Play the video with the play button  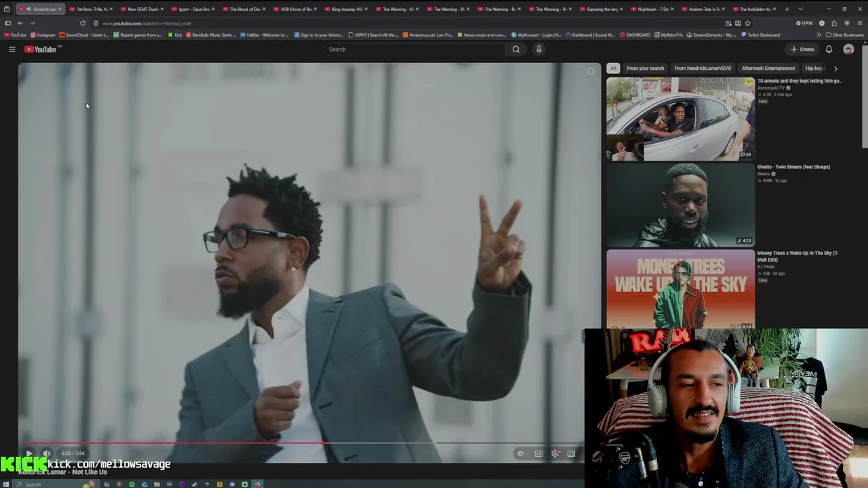pyautogui.click(x=28, y=453)
